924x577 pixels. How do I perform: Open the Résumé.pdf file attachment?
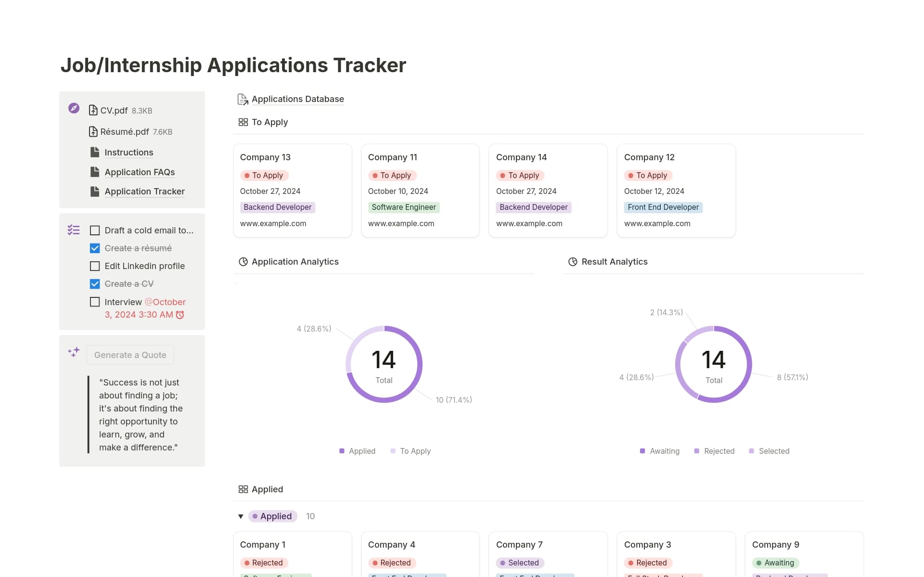coord(124,131)
